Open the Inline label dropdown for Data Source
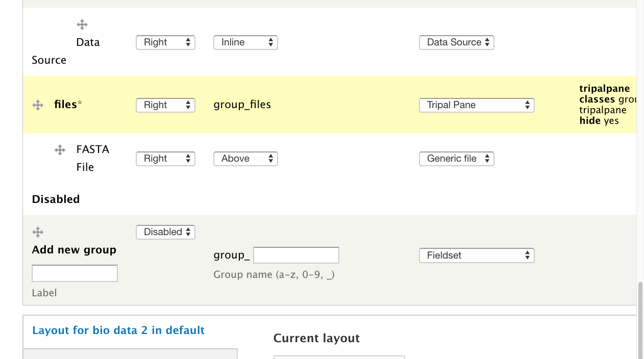 point(245,42)
